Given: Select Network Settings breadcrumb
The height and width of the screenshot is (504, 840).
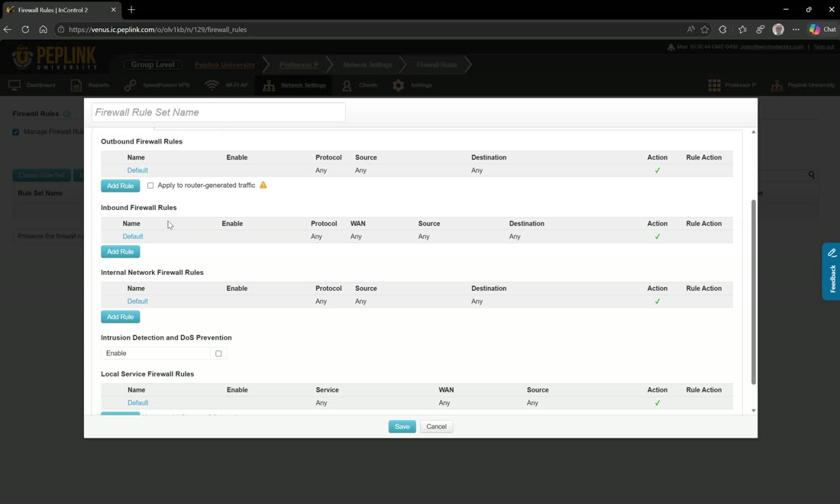Looking at the screenshot, I should 367,65.
